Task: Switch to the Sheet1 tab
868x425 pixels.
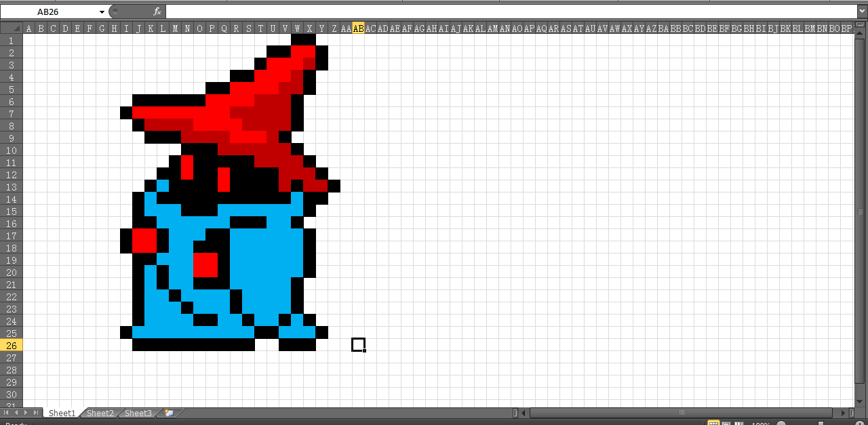Action: 62,413
